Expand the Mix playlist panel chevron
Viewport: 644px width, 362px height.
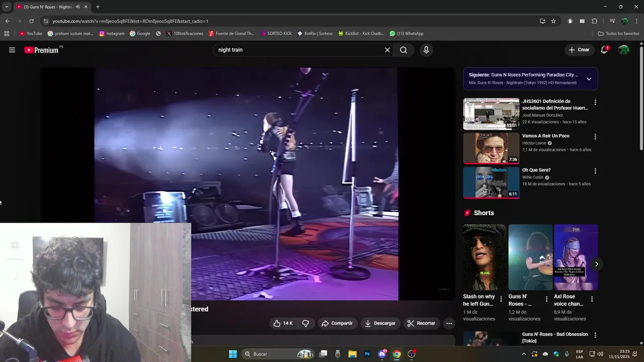(589, 79)
